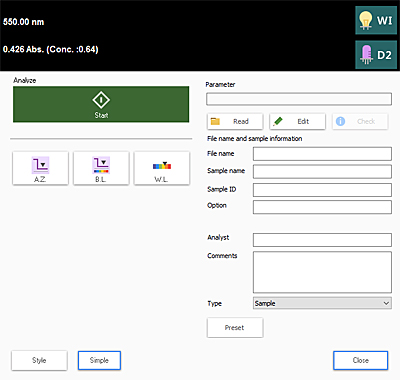Close the measurement dialog
The width and height of the screenshot is (400, 380).
(x=361, y=360)
